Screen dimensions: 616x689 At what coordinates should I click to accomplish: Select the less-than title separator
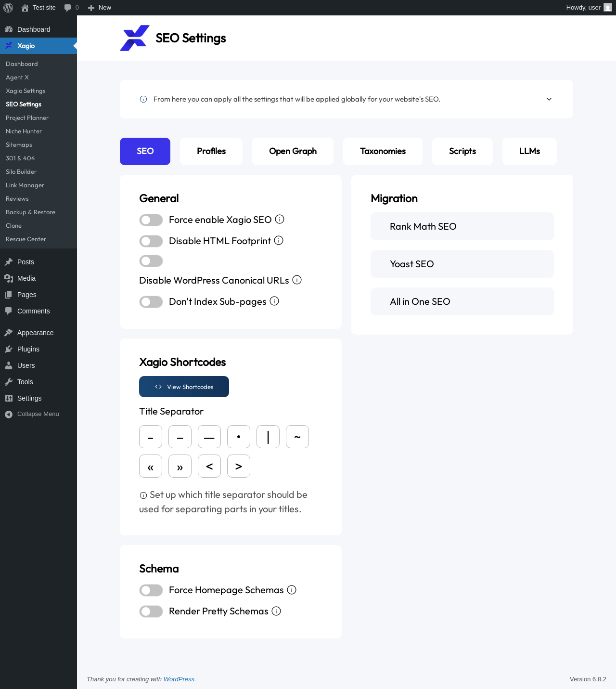click(209, 466)
